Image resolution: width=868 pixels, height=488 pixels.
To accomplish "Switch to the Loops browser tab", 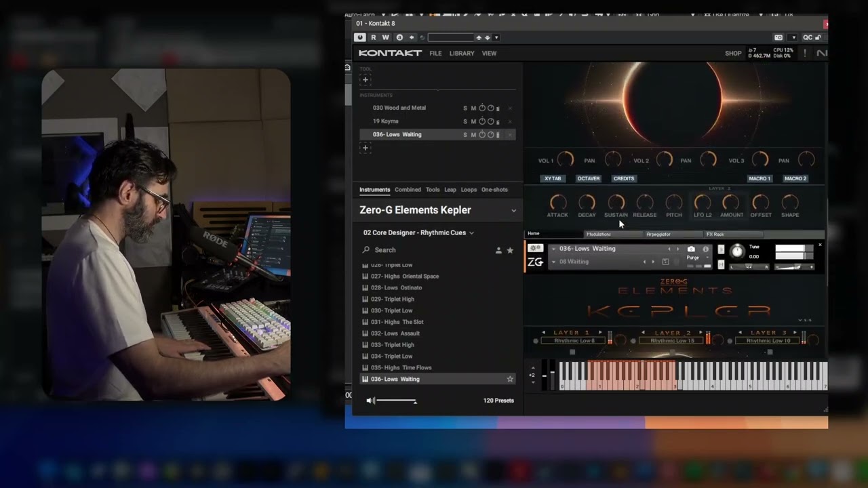I will [469, 190].
